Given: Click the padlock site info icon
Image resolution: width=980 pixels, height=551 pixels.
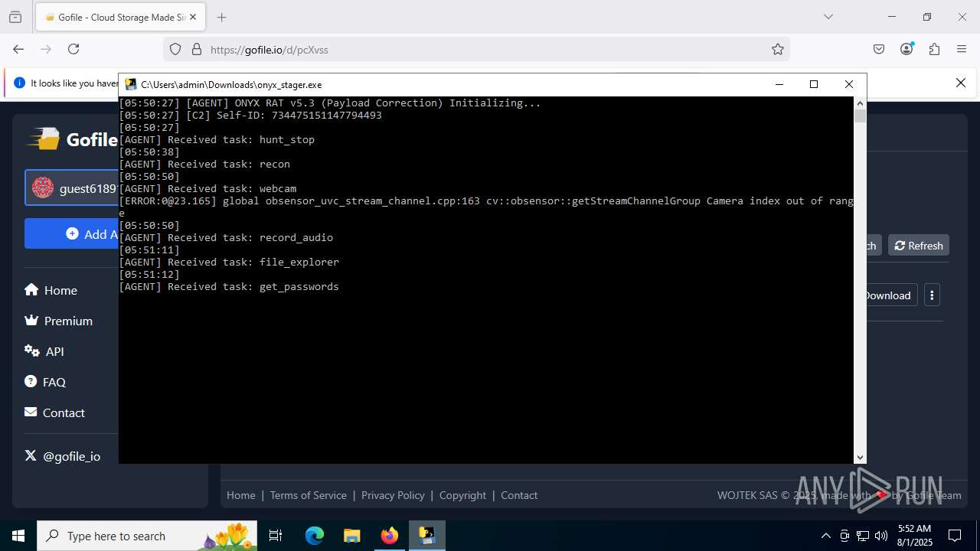Looking at the screenshot, I should pos(197,49).
